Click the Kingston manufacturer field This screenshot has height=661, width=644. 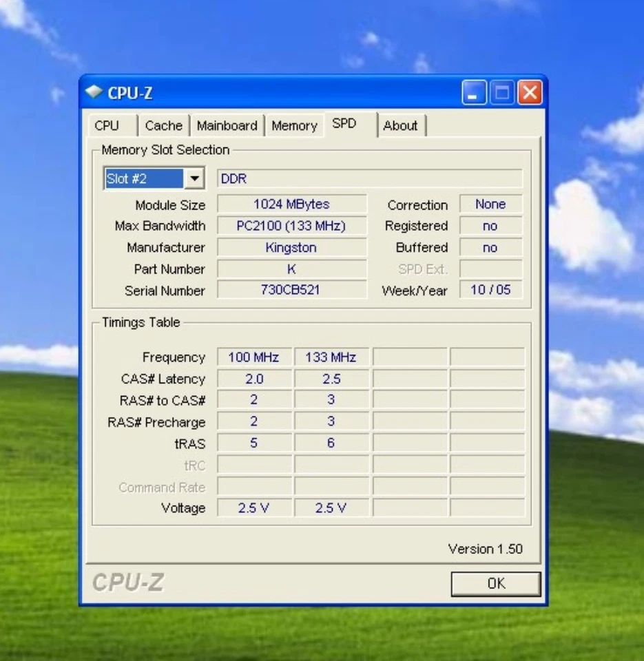tap(291, 247)
